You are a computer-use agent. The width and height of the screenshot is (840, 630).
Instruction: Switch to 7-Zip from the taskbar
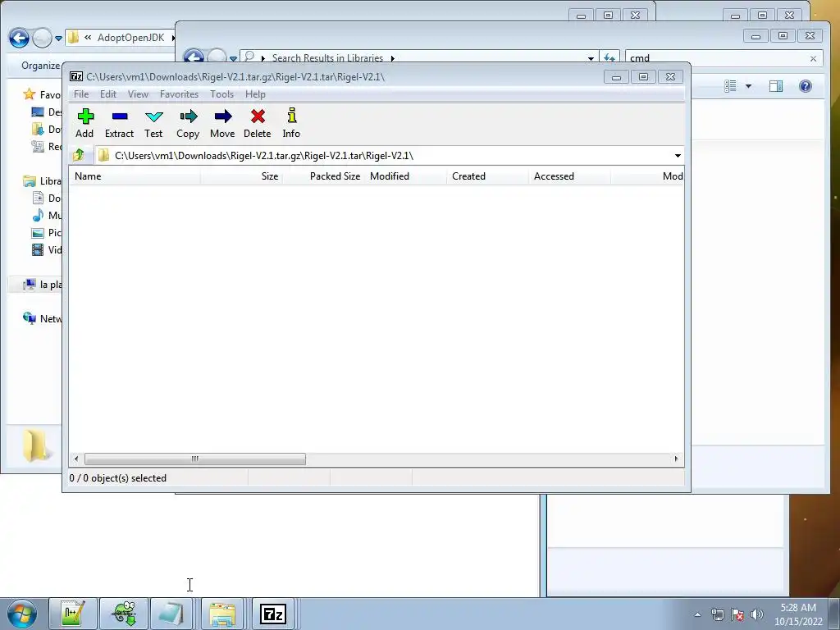(x=273, y=614)
